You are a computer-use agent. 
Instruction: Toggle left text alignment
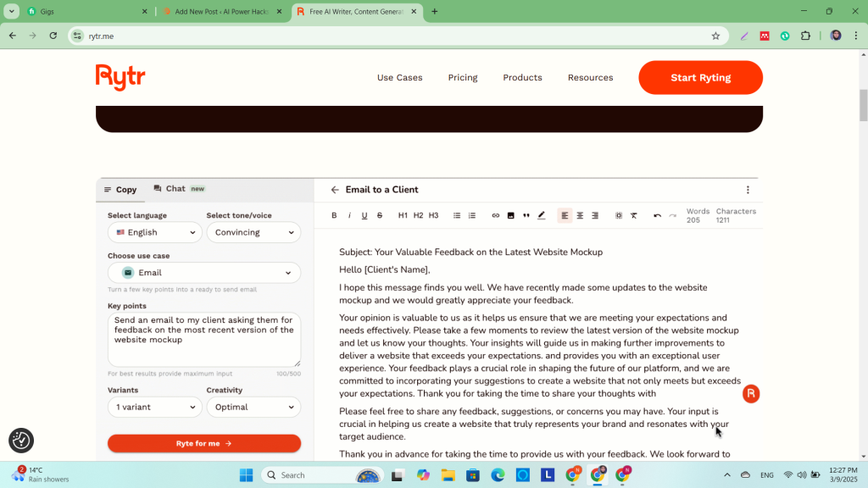565,216
